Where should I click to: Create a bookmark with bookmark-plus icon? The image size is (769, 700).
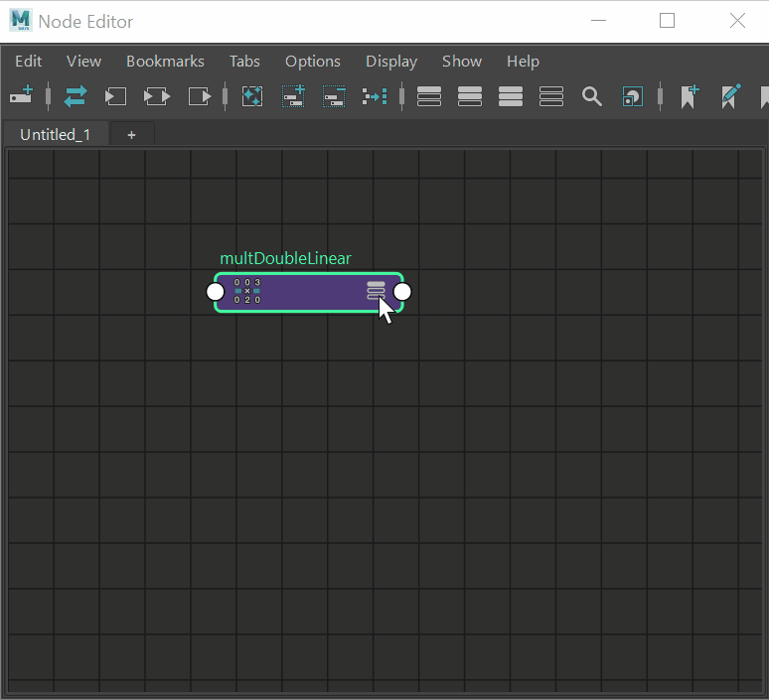[x=690, y=96]
